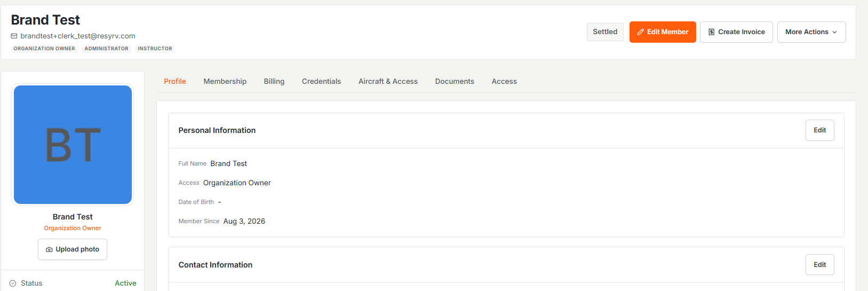
Task: Click the Date of Birth label
Action: pos(196,202)
